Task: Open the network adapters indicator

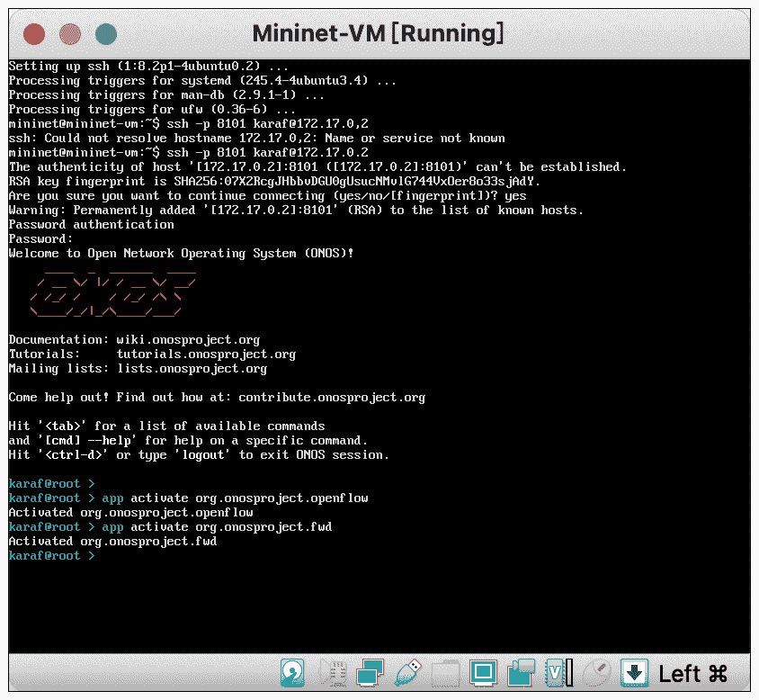Action: (370, 672)
